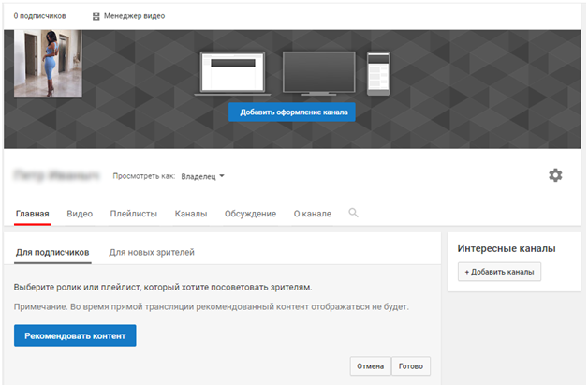This screenshot has height=387, width=588.
Task: Open the Обсуждение tab
Action: pyautogui.click(x=251, y=214)
